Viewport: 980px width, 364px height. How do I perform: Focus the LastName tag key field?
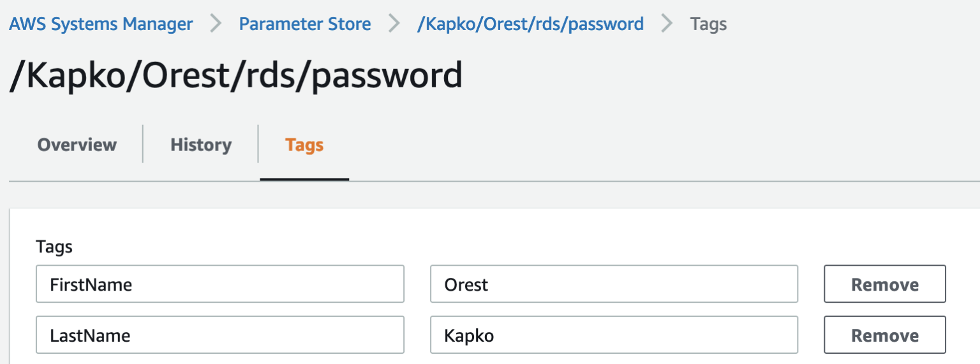(x=219, y=335)
